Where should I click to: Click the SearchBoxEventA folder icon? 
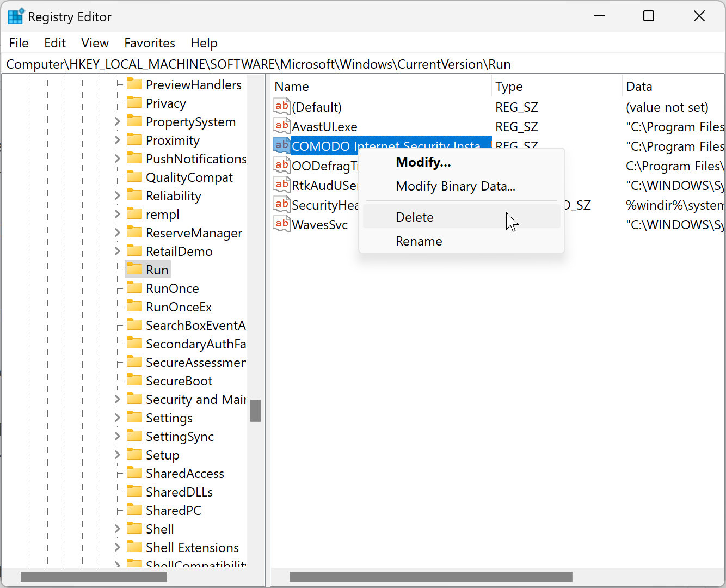pos(134,324)
